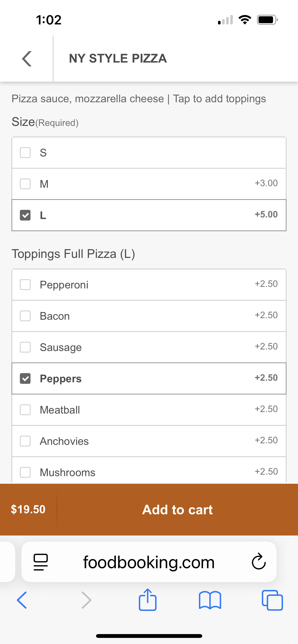Check the Bacon topping box

[25, 316]
